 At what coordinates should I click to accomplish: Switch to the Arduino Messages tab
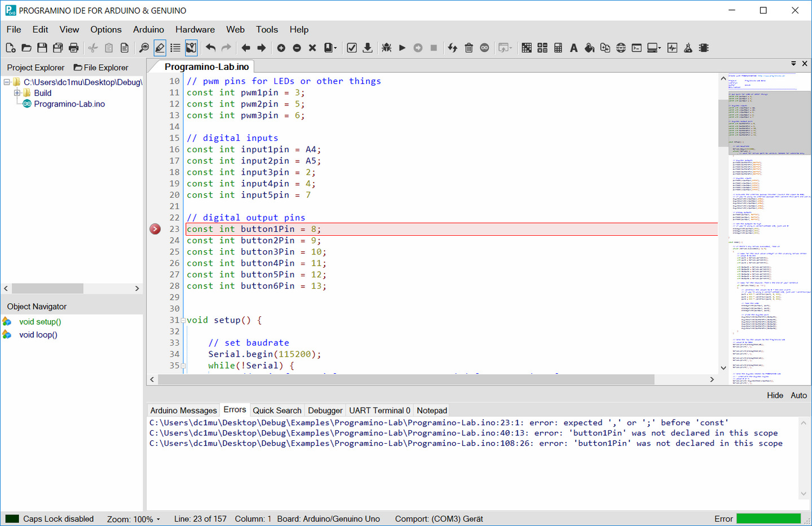click(x=183, y=410)
